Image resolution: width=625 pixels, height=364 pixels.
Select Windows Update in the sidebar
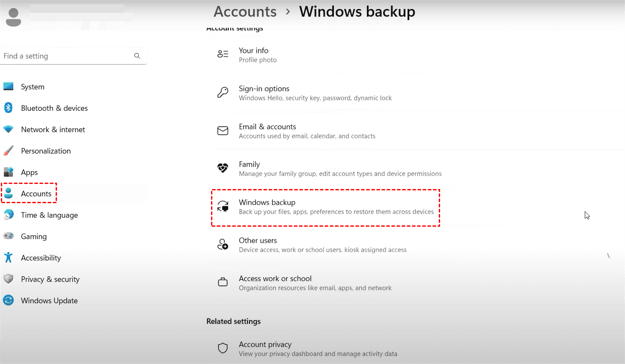[x=49, y=301]
